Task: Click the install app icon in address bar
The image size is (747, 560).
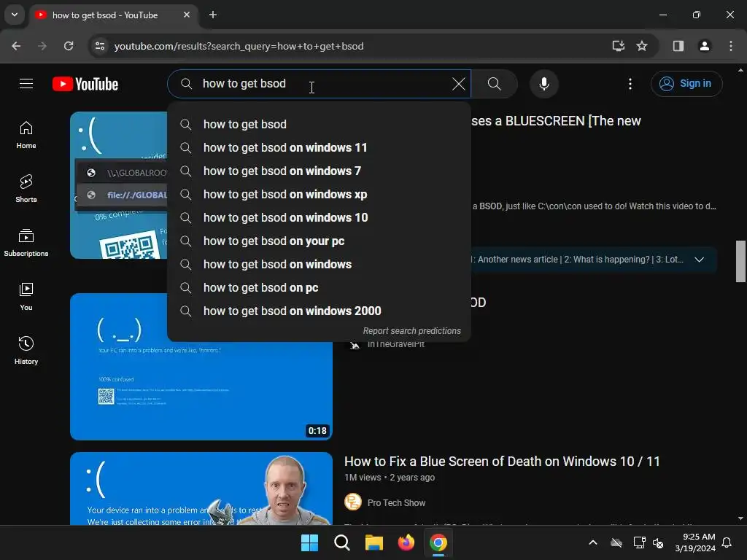Action: point(619,46)
